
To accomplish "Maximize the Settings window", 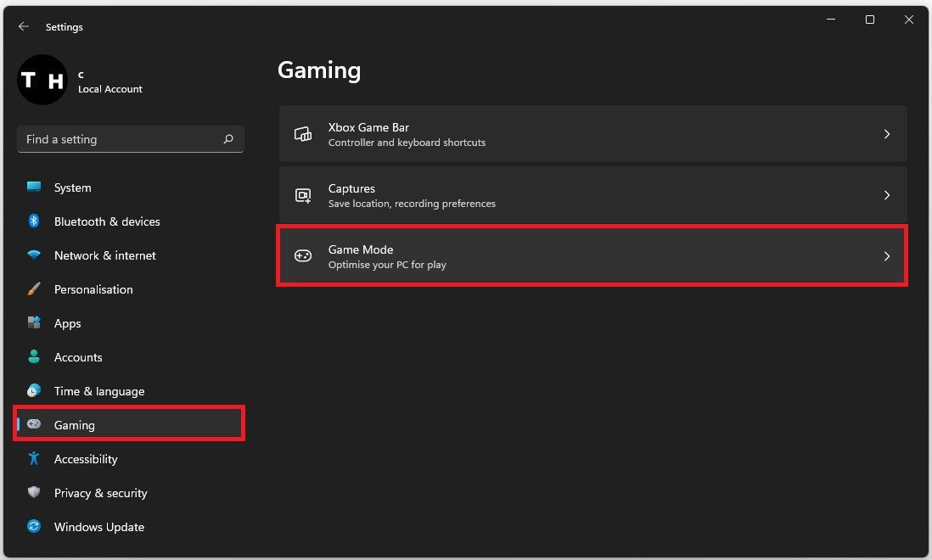I will pyautogui.click(x=869, y=20).
